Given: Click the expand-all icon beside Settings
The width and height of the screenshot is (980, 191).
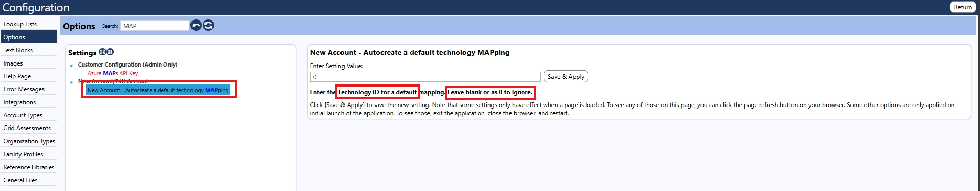Looking at the screenshot, I should (x=102, y=52).
